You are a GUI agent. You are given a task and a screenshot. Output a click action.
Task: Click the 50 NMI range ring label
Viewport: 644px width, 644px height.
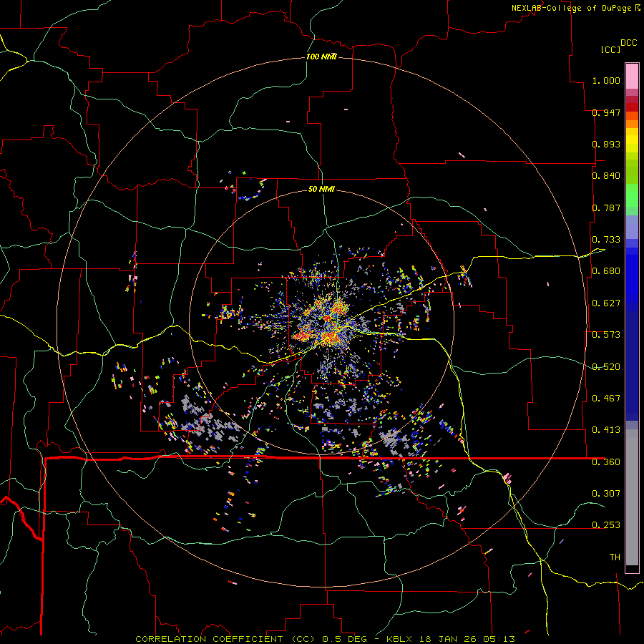coord(321,189)
